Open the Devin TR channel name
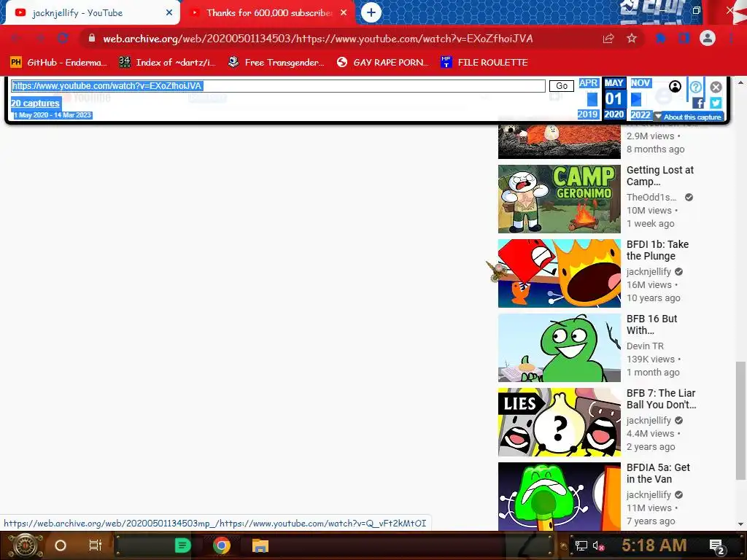This screenshot has height=560, width=747. point(645,346)
